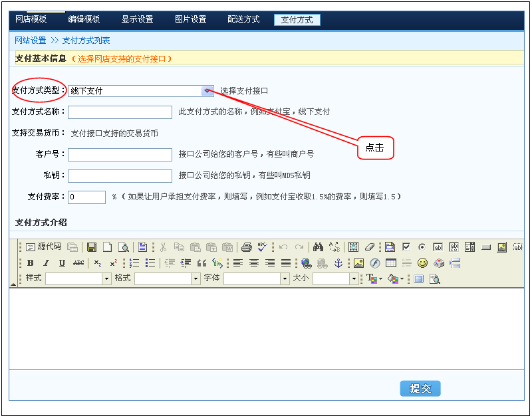Align text left

click(238, 263)
